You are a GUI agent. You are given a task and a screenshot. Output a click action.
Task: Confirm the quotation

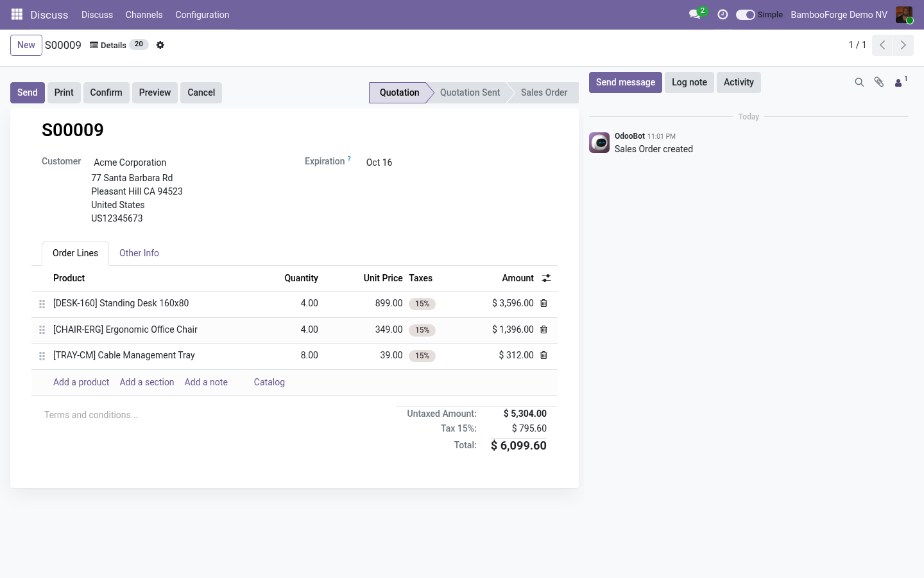106,92
